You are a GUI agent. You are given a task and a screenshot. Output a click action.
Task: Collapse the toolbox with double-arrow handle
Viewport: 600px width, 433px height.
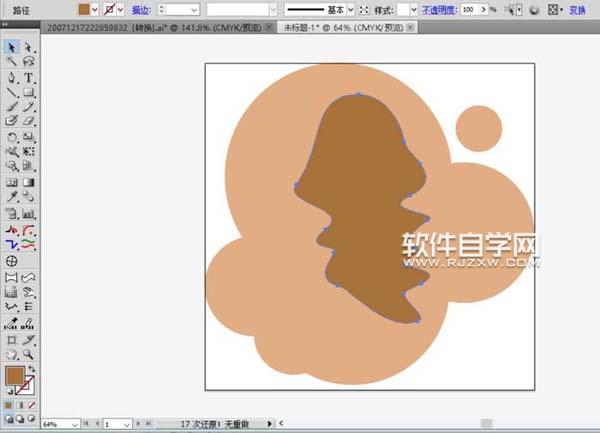click(x=5, y=24)
